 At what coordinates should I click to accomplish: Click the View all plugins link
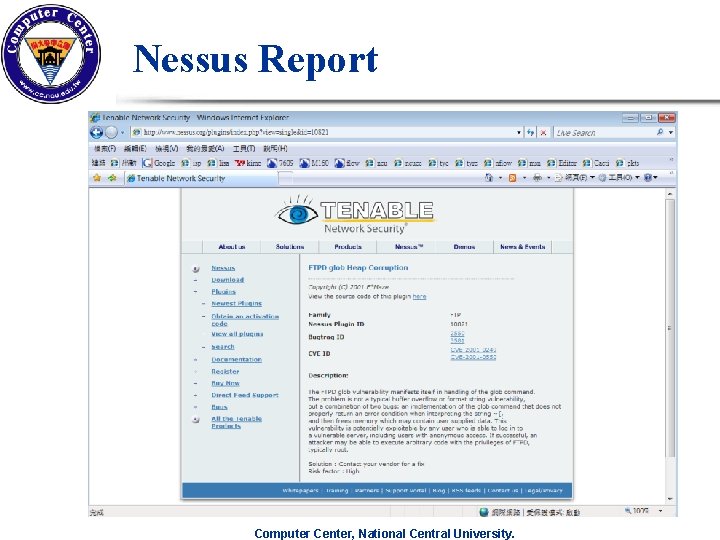click(x=237, y=334)
